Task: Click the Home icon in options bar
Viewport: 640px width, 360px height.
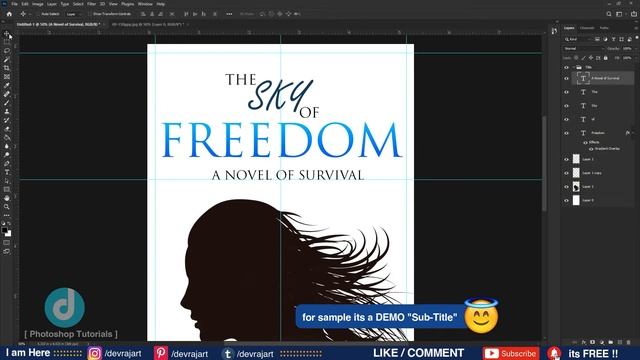Action: pos(9,14)
